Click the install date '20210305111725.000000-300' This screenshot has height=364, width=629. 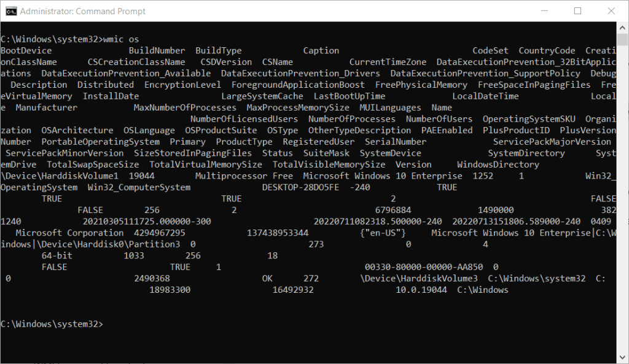[146, 222]
